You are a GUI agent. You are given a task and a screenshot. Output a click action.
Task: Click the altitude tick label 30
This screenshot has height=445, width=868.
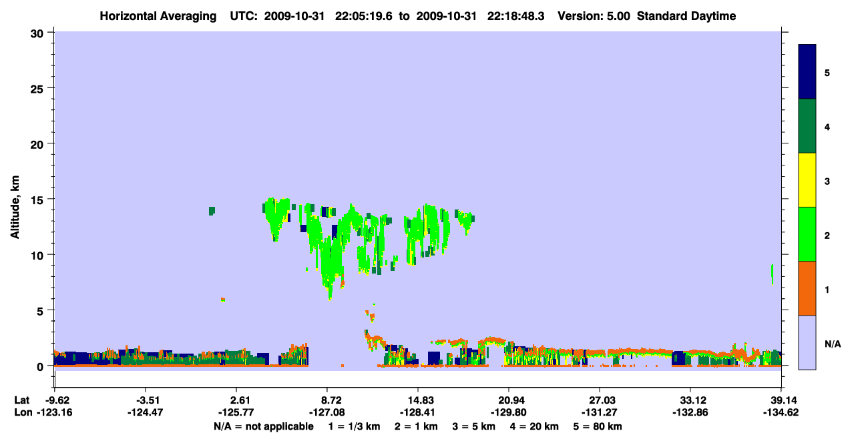click(39, 33)
